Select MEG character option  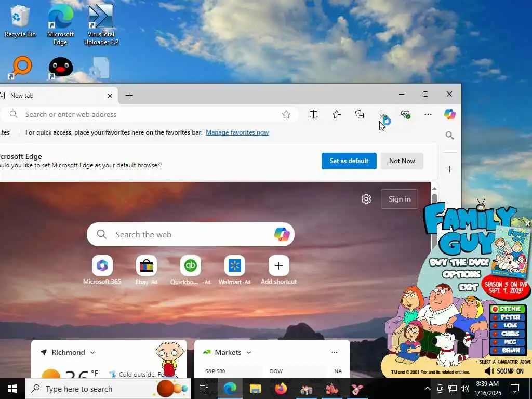tap(507, 342)
